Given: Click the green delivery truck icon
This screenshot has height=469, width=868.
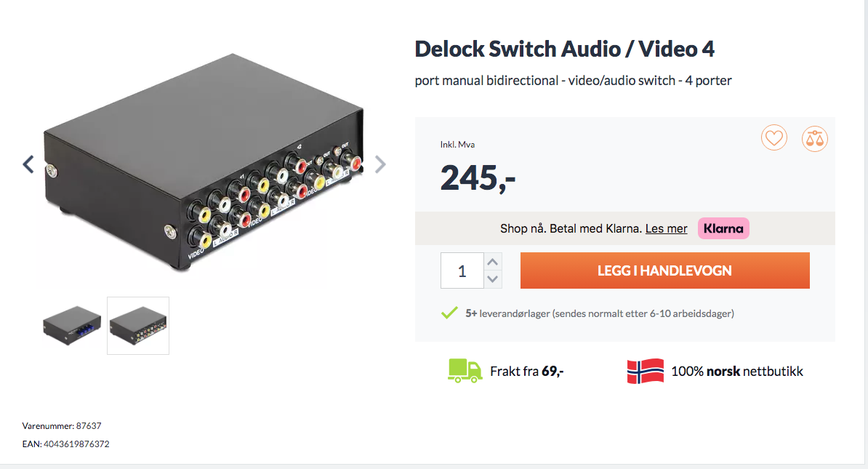Looking at the screenshot, I should click(465, 371).
